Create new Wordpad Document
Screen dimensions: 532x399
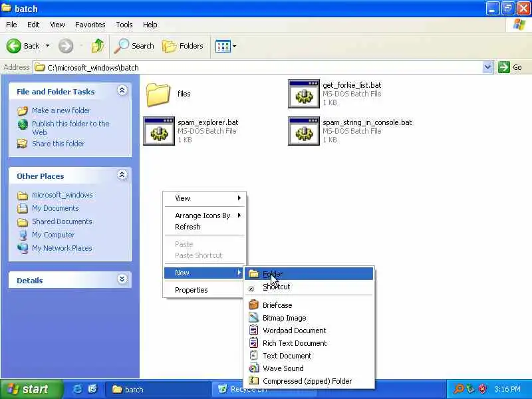point(309,331)
